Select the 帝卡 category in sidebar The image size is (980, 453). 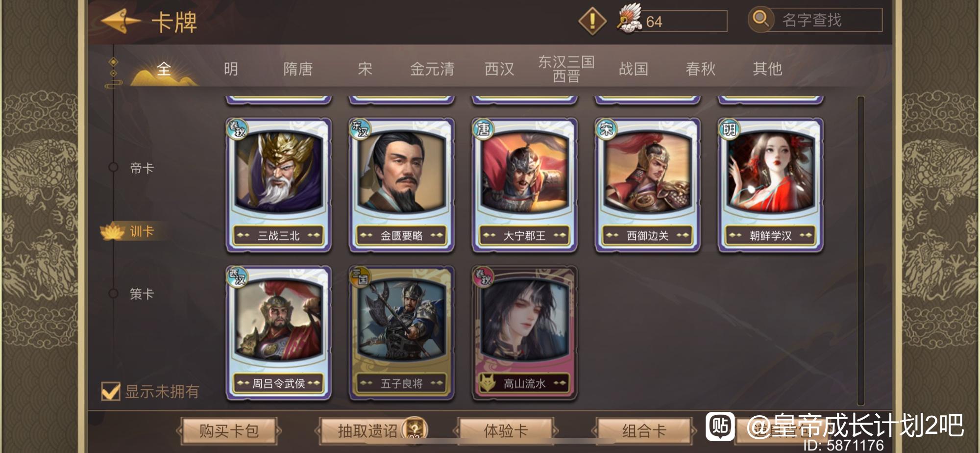[x=142, y=168]
